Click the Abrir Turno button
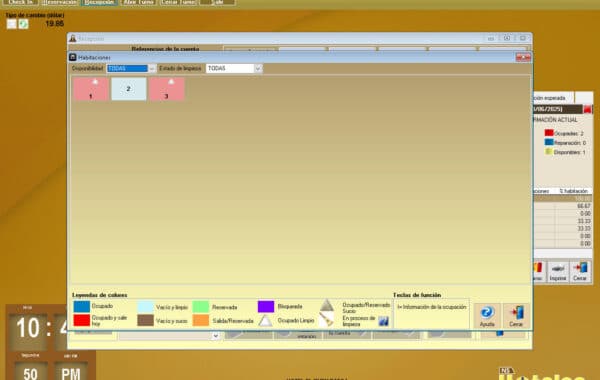Screen dimensions: 600x380 (138, 2)
